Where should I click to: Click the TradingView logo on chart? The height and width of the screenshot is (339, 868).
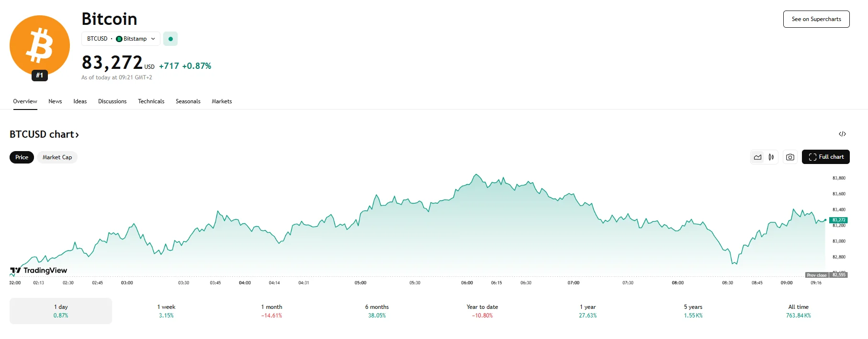click(39, 271)
